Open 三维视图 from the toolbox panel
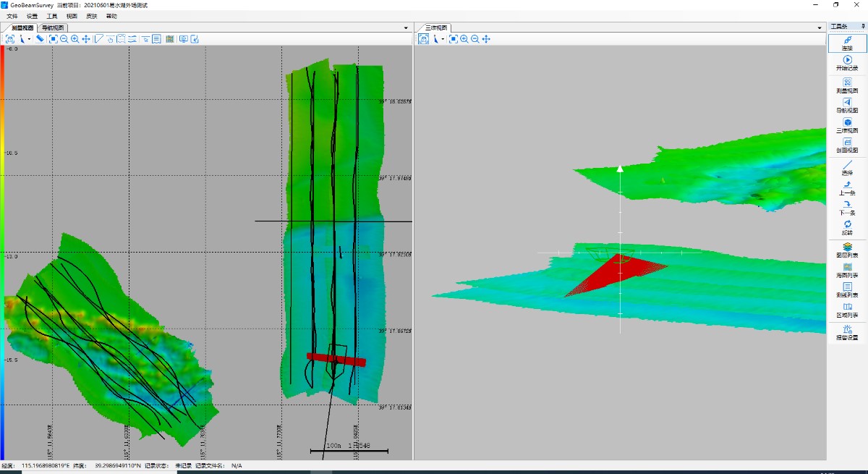Image resolution: width=868 pixels, height=474 pixels. (x=847, y=126)
